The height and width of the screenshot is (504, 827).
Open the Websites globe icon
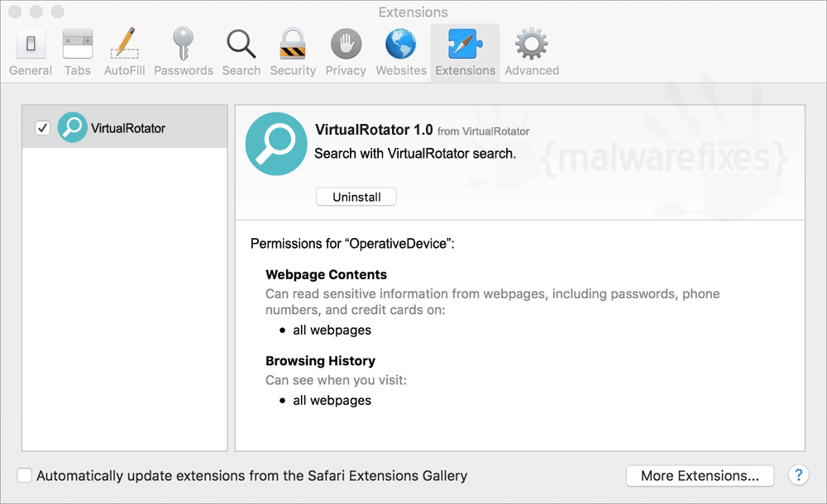point(401,44)
